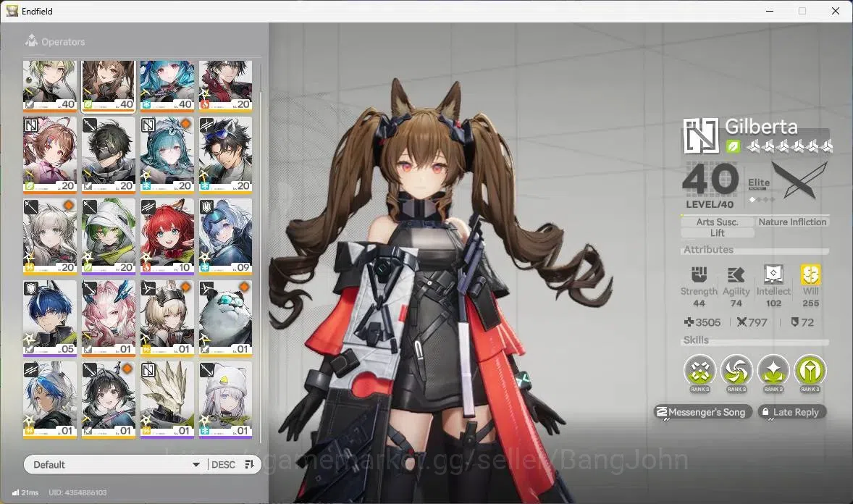This screenshot has height=504, width=853.
Task: Open the Default sort dropdown
Action: [x=115, y=464]
